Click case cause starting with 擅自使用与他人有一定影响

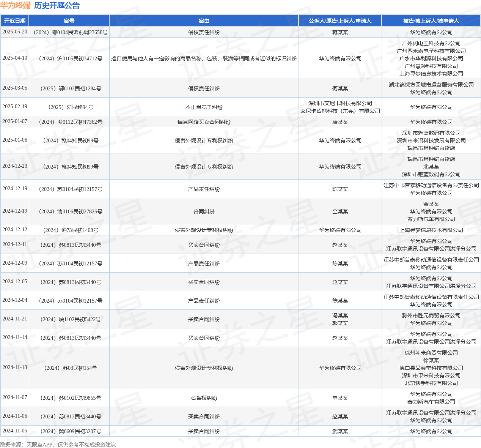[x=204, y=58]
